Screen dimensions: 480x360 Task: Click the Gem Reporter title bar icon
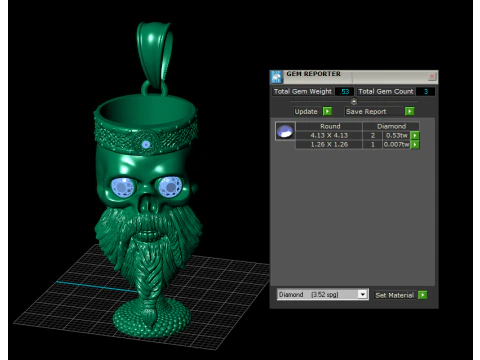[x=276, y=77]
